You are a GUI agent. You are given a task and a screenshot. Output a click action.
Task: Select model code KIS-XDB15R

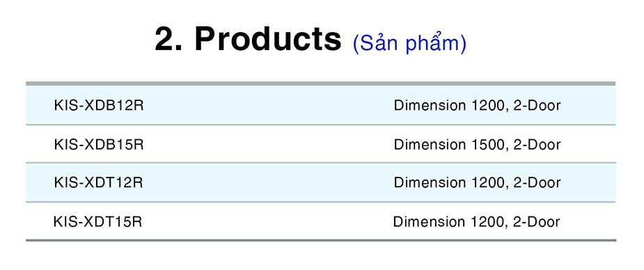(99, 145)
